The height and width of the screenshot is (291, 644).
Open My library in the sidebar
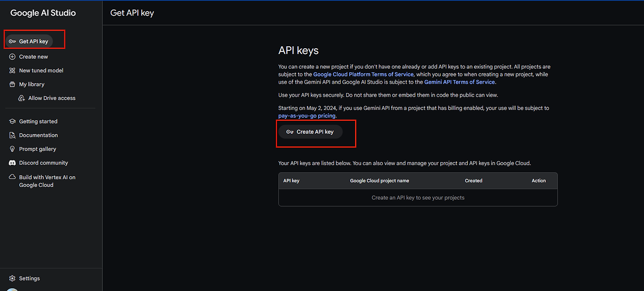pyautogui.click(x=33, y=84)
